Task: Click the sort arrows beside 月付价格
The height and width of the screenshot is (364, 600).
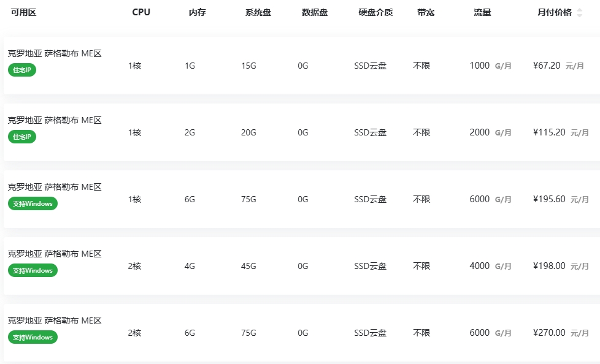Action: pos(580,12)
